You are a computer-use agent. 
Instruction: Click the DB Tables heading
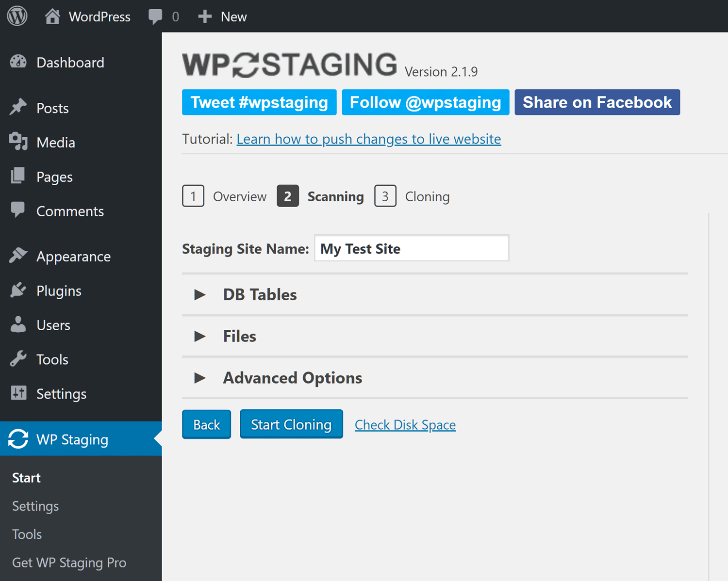260,294
